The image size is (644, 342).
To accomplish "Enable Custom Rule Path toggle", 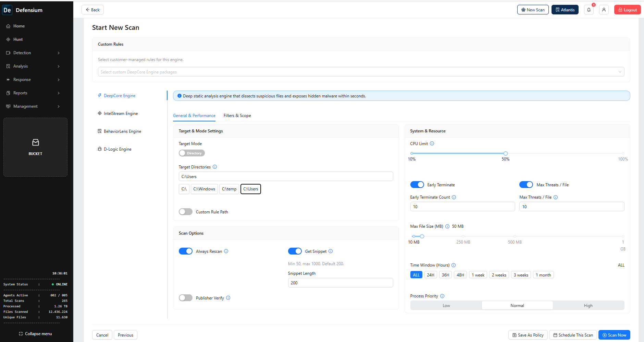I will [x=186, y=212].
